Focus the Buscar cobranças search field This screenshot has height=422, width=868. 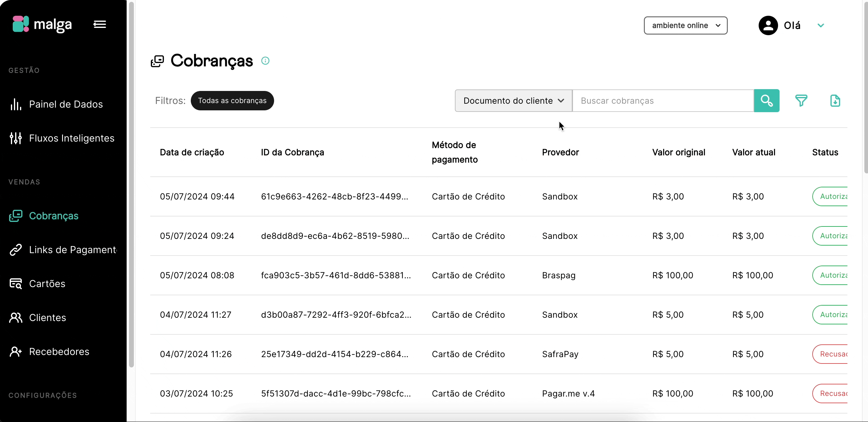pyautogui.click(x=663, y=101)
